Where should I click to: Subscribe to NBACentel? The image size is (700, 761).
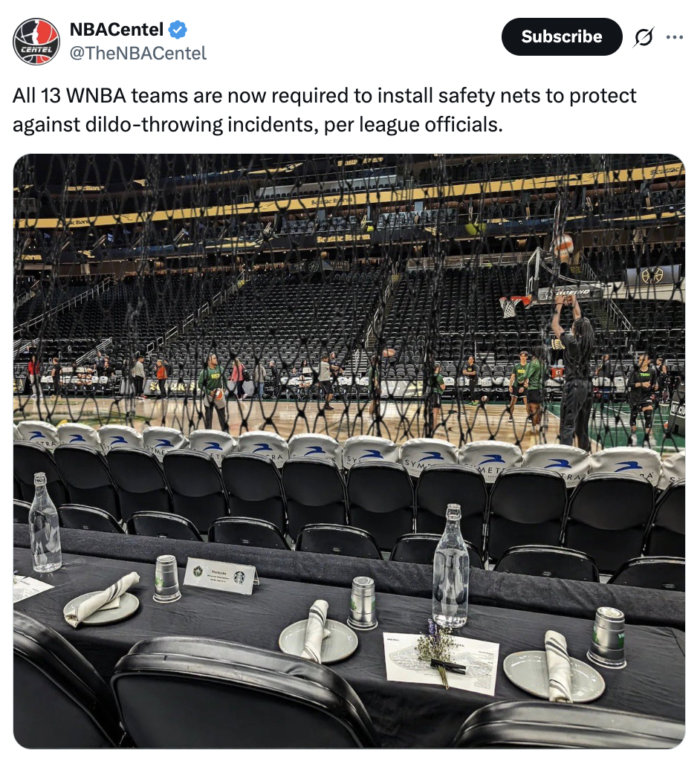click(562, 37)
